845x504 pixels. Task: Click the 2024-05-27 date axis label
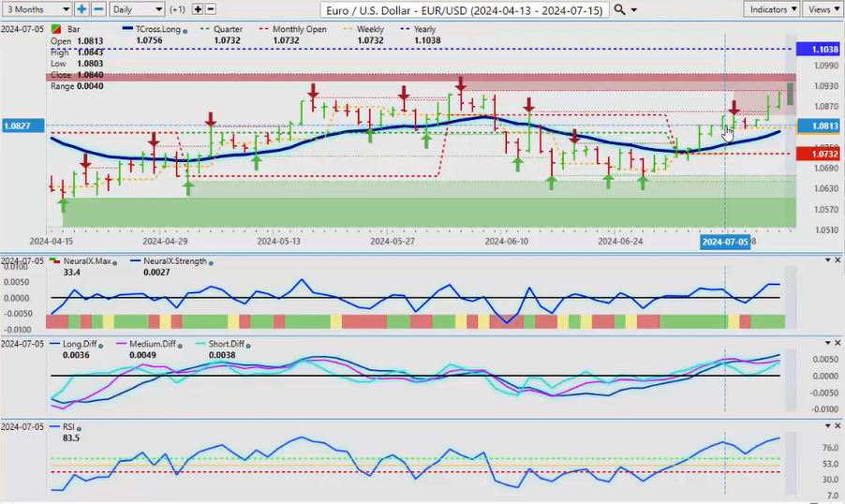(393, 242)
